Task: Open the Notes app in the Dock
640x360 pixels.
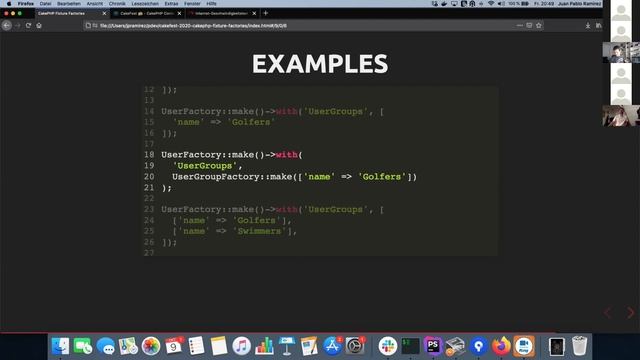Action: coord(219,346)
